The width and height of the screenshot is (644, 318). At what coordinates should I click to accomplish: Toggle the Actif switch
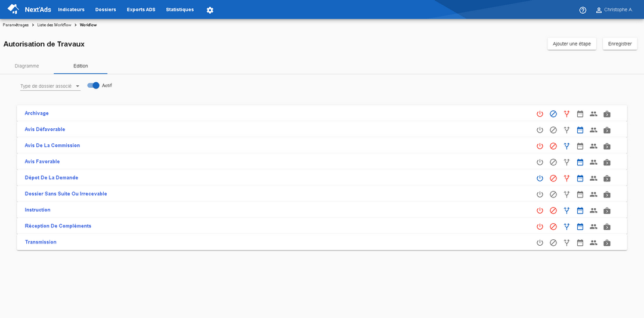[x=94, y=85]
